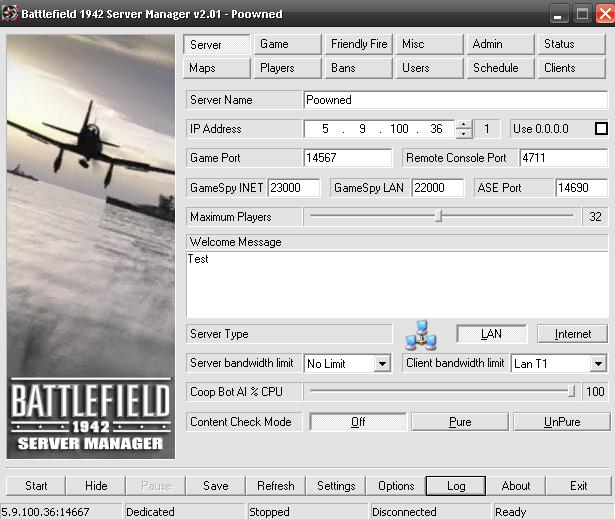This screenshot has width=615, height=519.
Task: Close the Server Manager window
Action: click(x=605, y=14)
